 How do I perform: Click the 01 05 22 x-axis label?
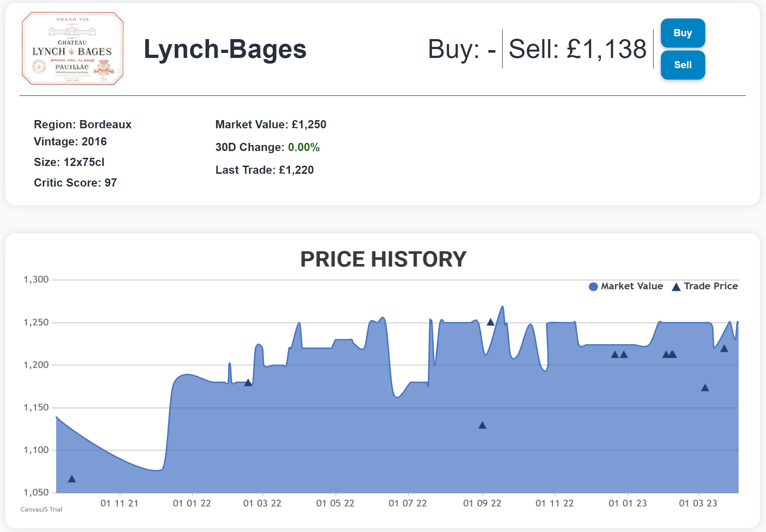tap(335, 503)
